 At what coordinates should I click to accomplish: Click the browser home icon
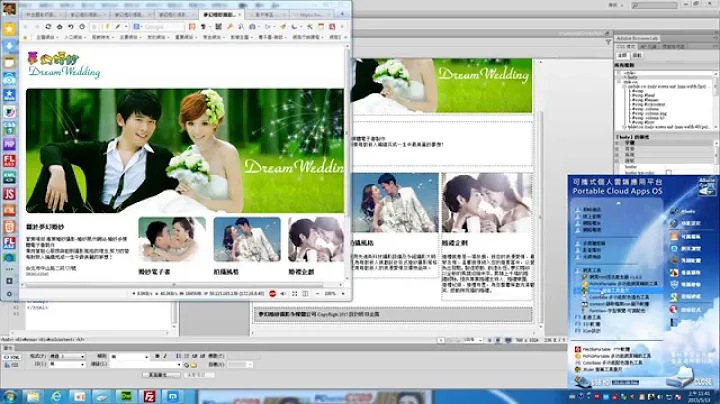point(60,27)
